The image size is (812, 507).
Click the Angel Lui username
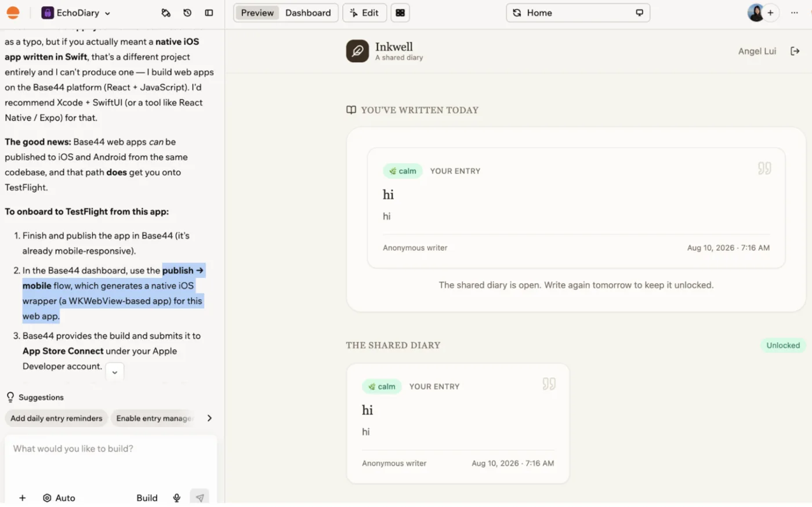point(757,51)
